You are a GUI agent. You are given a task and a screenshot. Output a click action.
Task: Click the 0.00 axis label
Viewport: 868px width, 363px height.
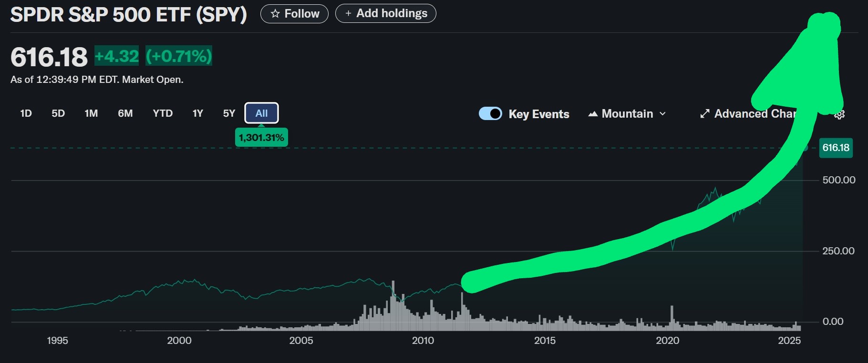[833, 322]
